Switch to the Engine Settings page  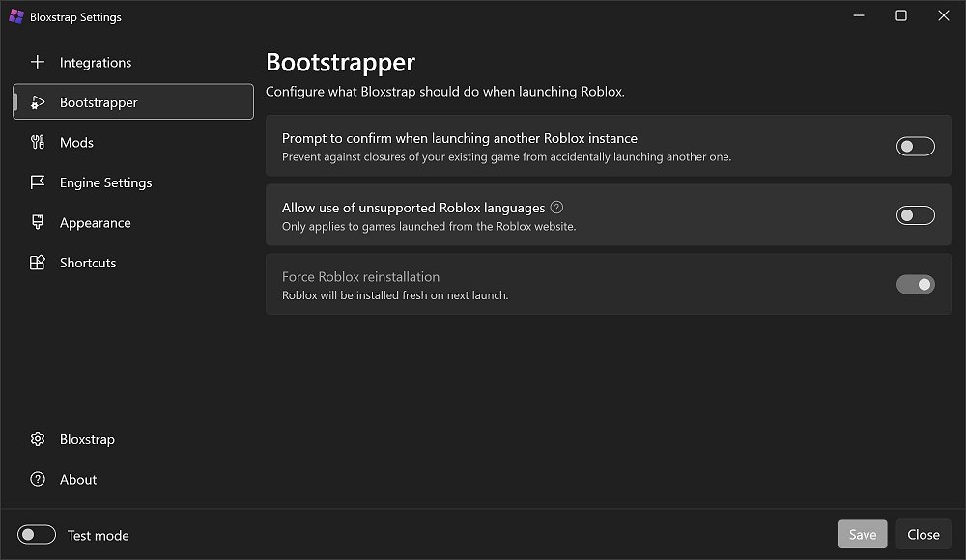click(105, 182)
